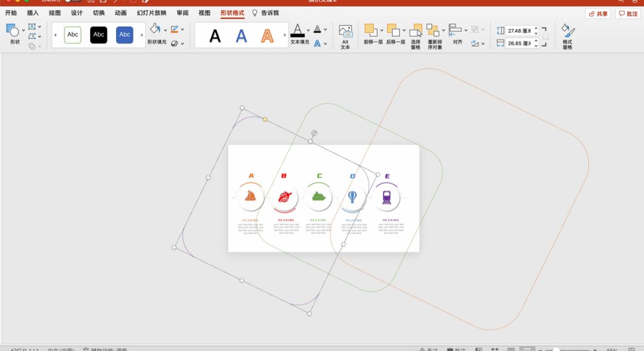Apply the white outlined Abc shape style
The height and width of the screenshot is (351, 644).
[73, 35]
